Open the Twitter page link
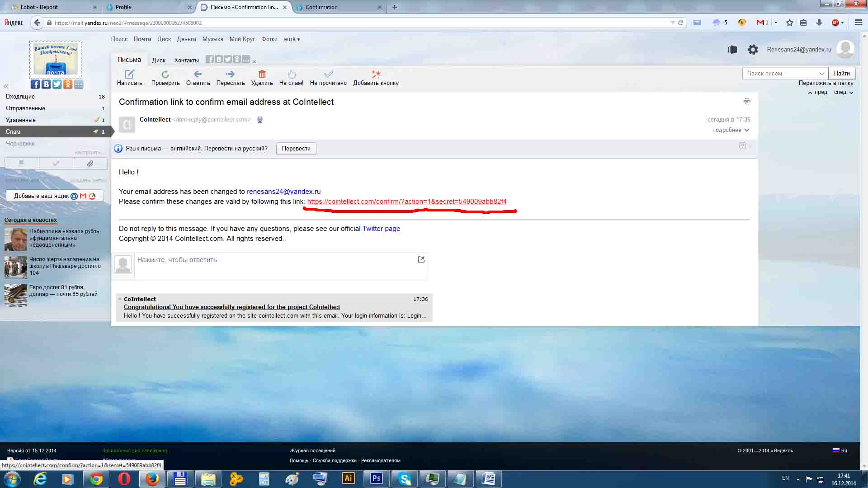Viewport: 868px width, 488px height. click(381, 229)
